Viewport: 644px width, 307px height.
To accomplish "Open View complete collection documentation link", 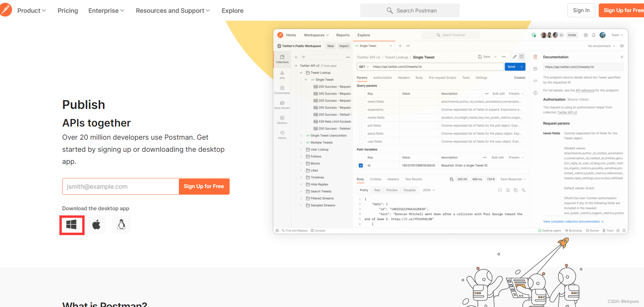I will click(573, 222).
